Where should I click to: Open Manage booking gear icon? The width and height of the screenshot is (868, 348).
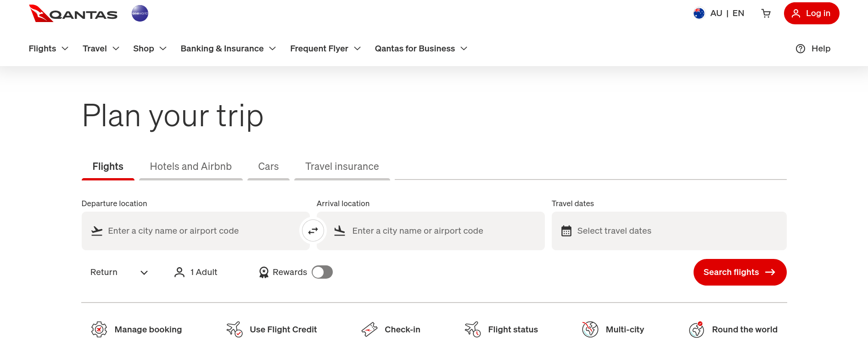99,330
